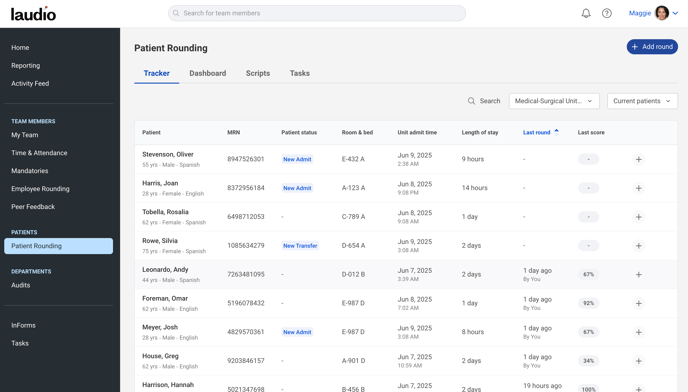Add a round for Rowe, Silvia with the plus icon
This screenshot has width=688, height=392.
point(639,246)
